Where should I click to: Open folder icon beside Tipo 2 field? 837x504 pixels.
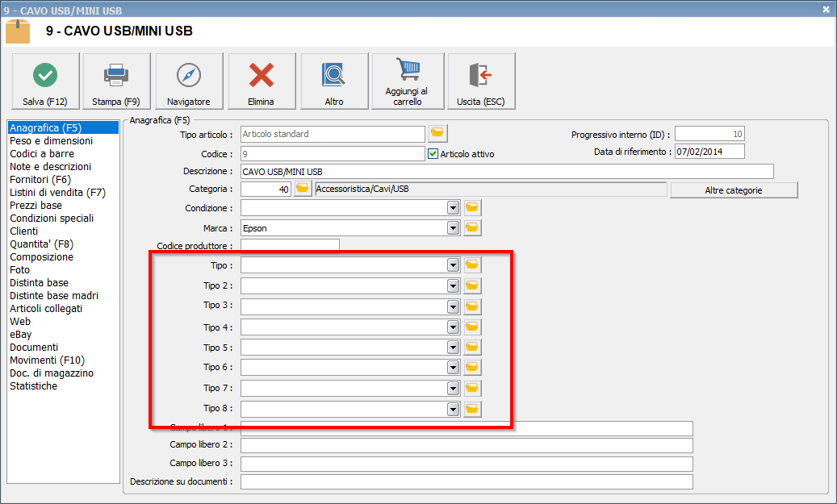(472, 285)
